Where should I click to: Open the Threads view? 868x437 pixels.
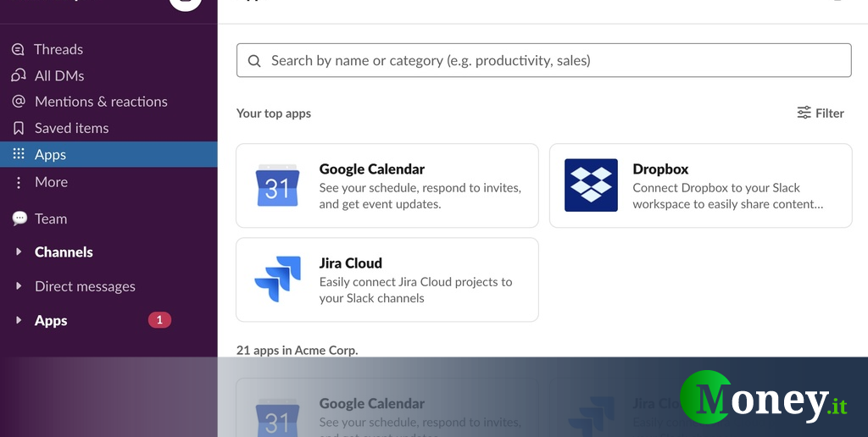point(58,49)
